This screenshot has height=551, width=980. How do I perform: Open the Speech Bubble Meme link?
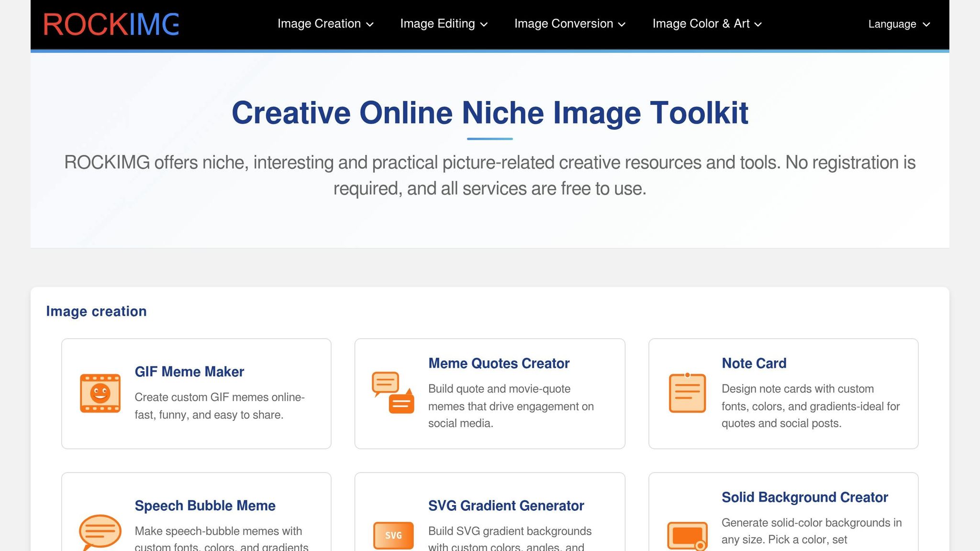[x=205, y=506]
